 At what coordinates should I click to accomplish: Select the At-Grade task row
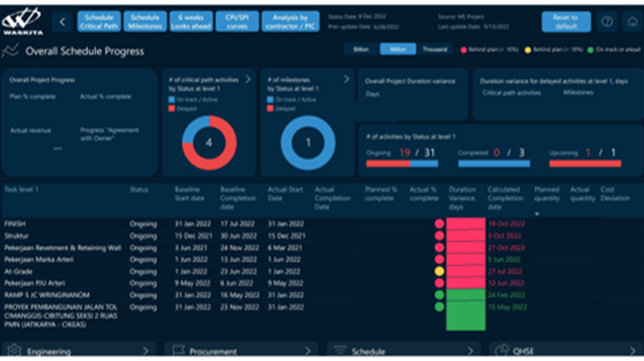[18, 271]
